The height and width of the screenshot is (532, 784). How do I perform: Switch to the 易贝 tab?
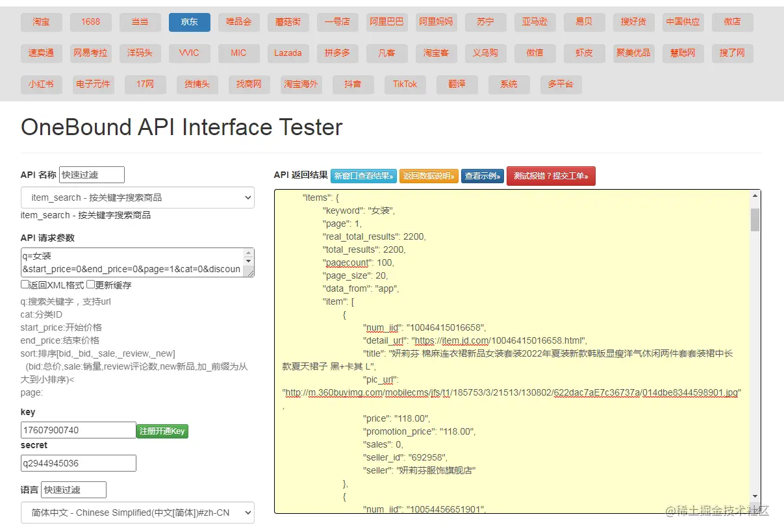pos(585,22)
